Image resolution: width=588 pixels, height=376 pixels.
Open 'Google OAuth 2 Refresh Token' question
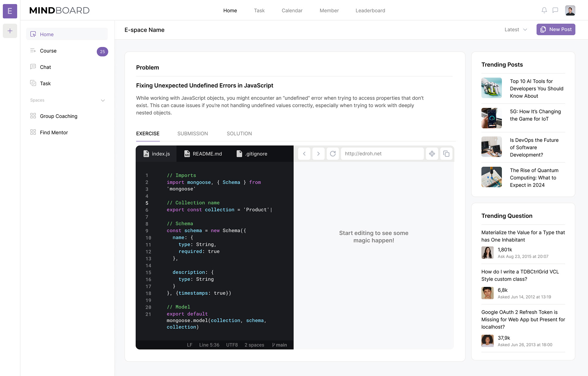[523, 320]
